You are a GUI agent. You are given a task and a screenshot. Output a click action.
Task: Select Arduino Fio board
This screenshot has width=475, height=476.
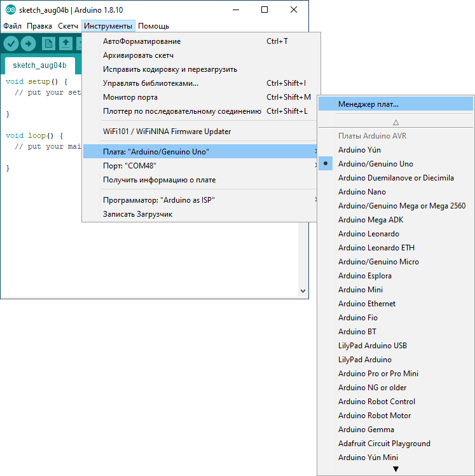pyautogui.click(x=396, y=318)
